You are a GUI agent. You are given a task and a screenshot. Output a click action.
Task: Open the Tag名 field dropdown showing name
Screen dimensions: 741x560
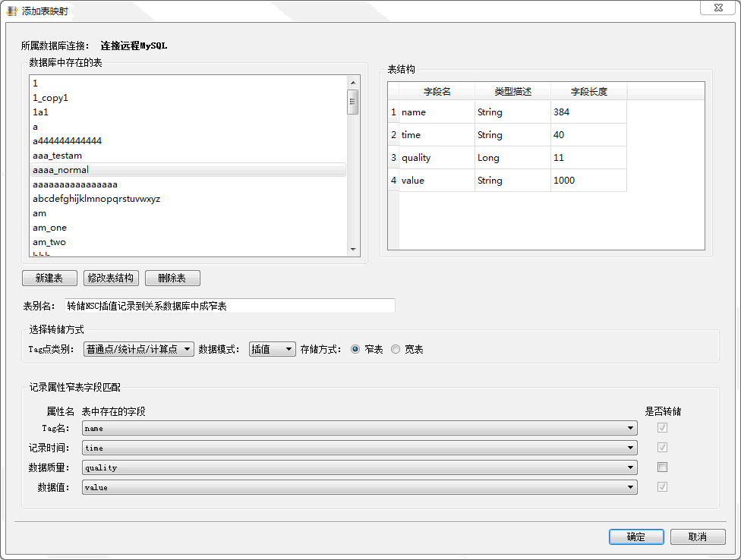tap(360, 428)
